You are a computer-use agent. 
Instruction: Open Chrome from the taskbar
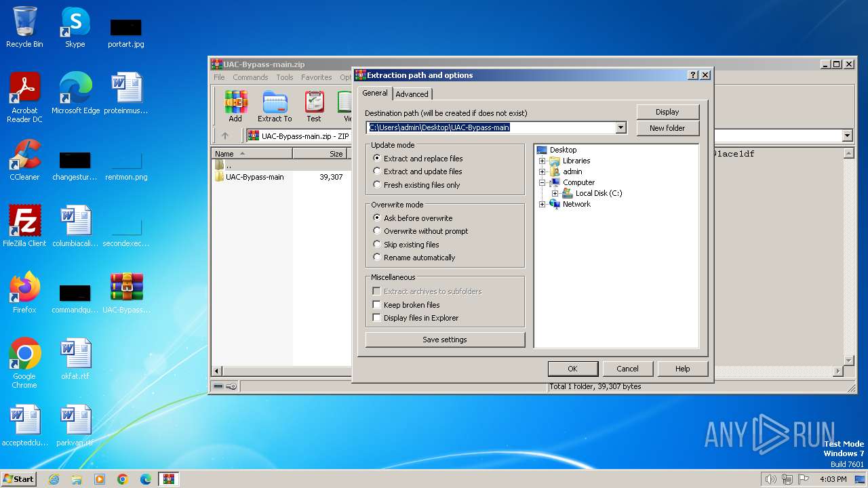[123, 479]
